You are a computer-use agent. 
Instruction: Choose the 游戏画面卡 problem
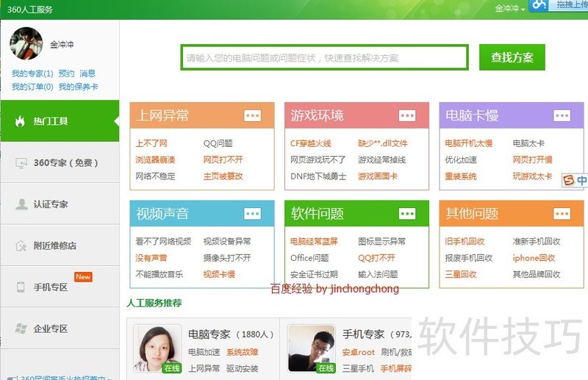coord(378,176)
